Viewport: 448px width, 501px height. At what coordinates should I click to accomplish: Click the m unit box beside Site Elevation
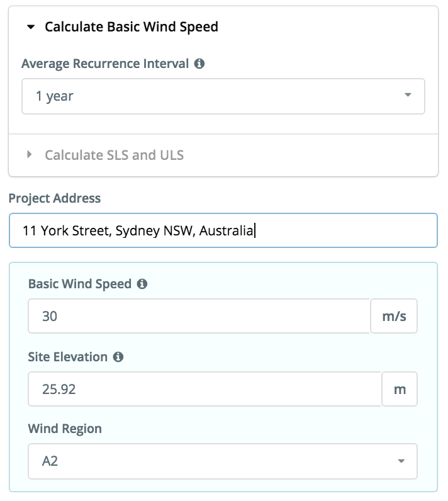[x=400, y=389]
